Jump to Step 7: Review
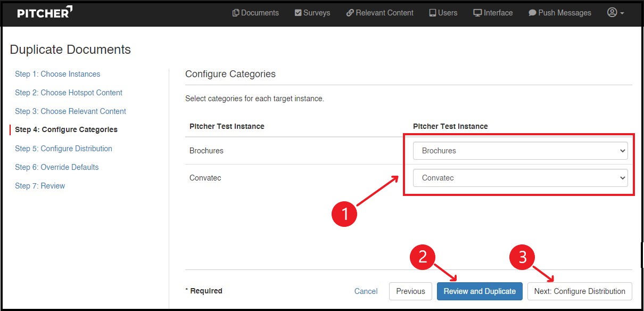This screenshot has width=644, height=311. (x=40, y=186)
